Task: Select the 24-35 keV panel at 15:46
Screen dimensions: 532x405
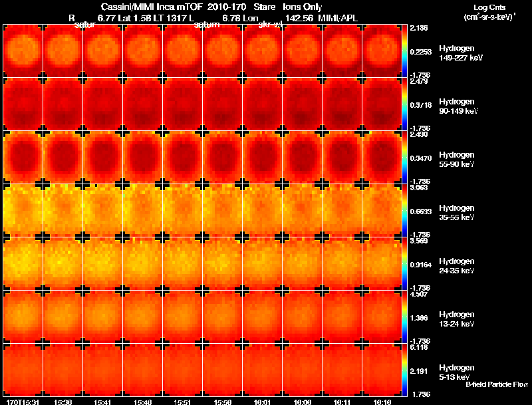Action: [142, 264]
